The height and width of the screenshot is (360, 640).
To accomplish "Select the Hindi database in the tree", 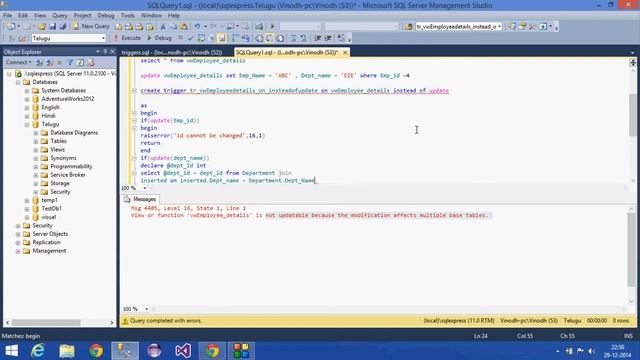I will (x=48, y=116).
